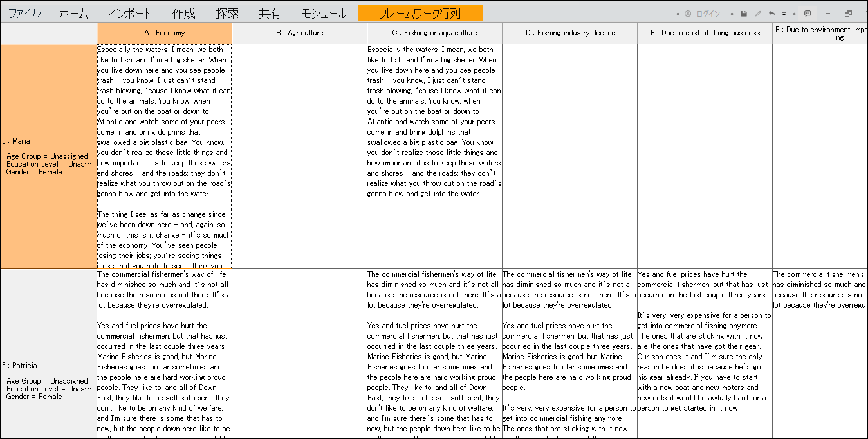Click Maria's empty Fishing industry decline cell

(x=569, y=156)
